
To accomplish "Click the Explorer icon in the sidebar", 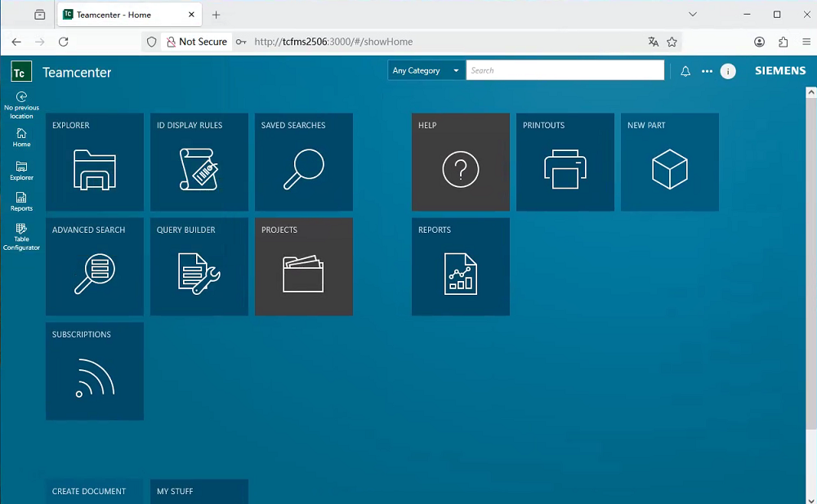I will (x=21, y=171).
